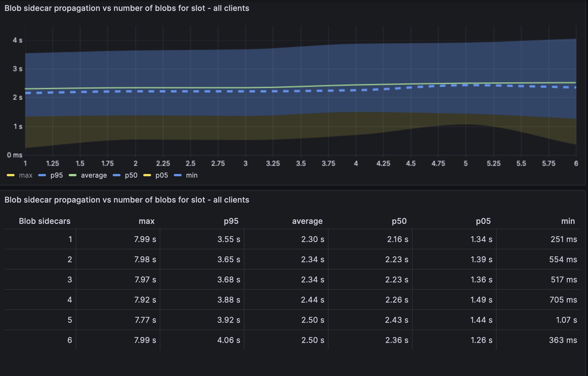Toggle the max series legend label

[26, 175]
